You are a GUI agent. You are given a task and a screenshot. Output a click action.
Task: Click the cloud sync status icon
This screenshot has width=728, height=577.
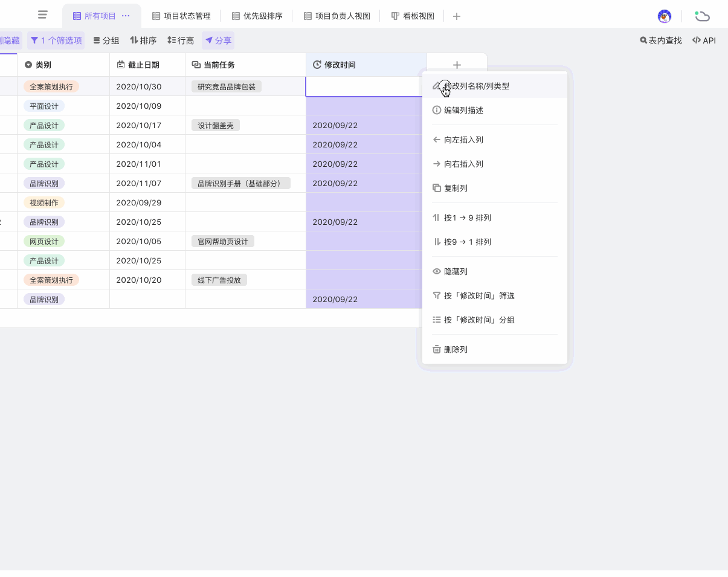(x=701, y=16)
